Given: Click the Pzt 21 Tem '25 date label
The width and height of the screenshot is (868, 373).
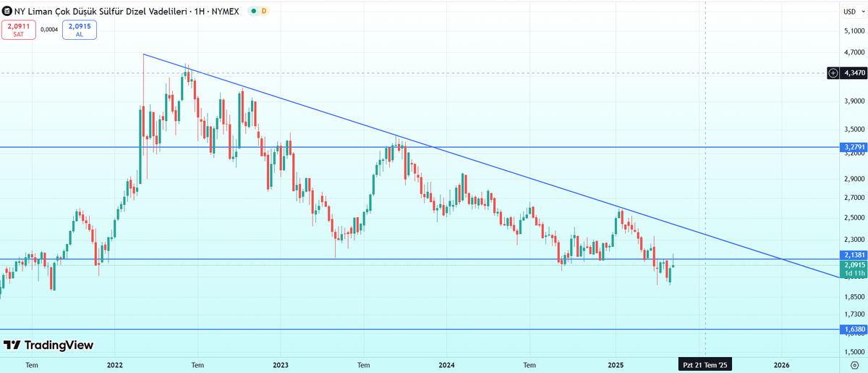Looking at the screenshot, I should click(x=705, y=365).
